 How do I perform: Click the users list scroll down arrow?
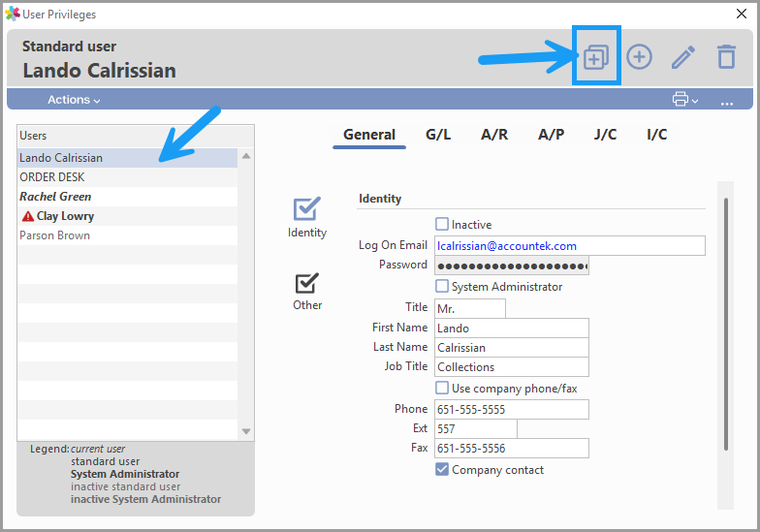click(246, 431)
